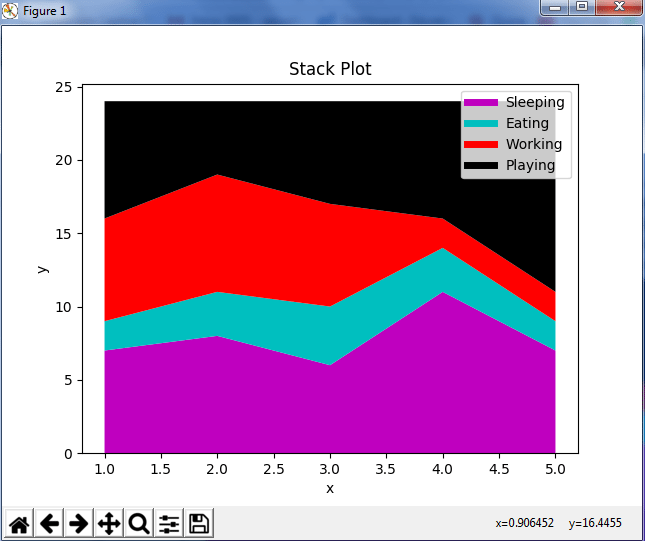Click the 'Eating' legend label

[527, 123]
